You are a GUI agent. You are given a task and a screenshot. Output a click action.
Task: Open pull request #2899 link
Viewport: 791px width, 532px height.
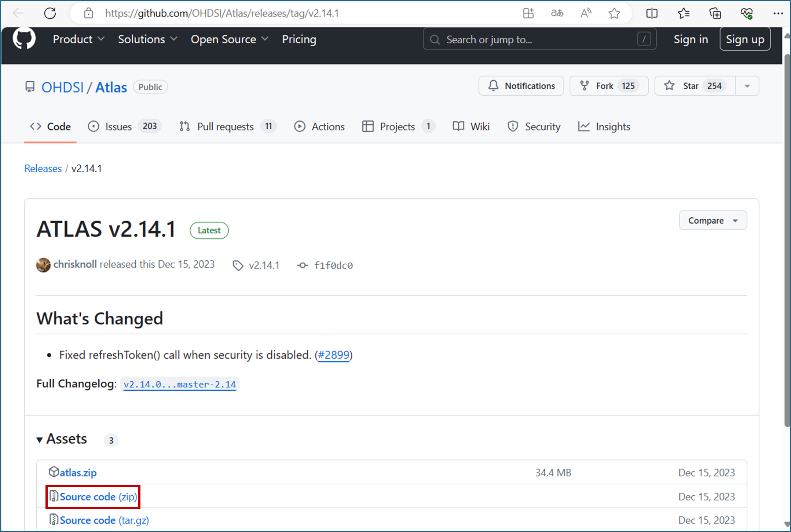tap(333, 355)
